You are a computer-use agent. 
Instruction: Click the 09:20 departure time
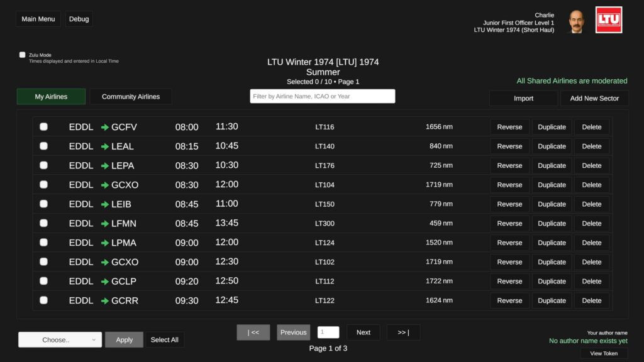[187, 281]
